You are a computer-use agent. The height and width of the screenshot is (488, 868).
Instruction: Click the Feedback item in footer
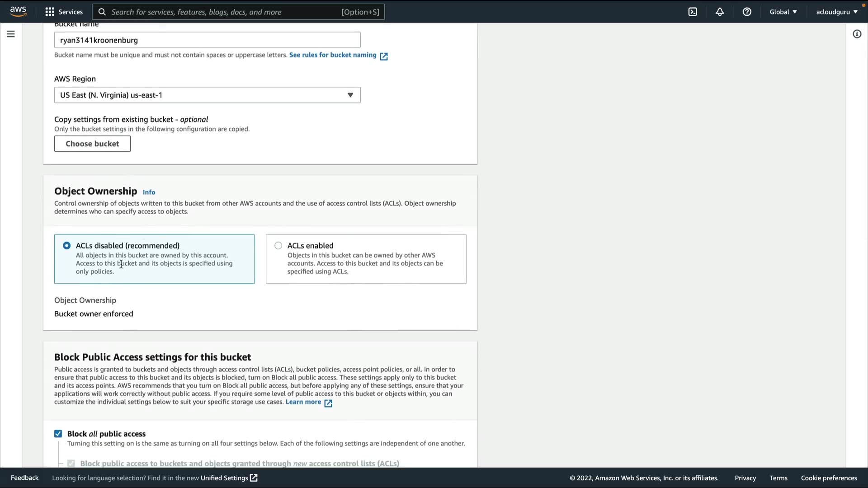(24, 478)
